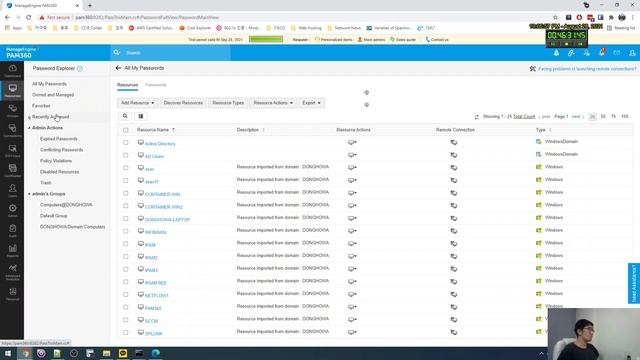Open resource actions menu for SCCM row
This screenshot has width=640, height=360.
352,320
